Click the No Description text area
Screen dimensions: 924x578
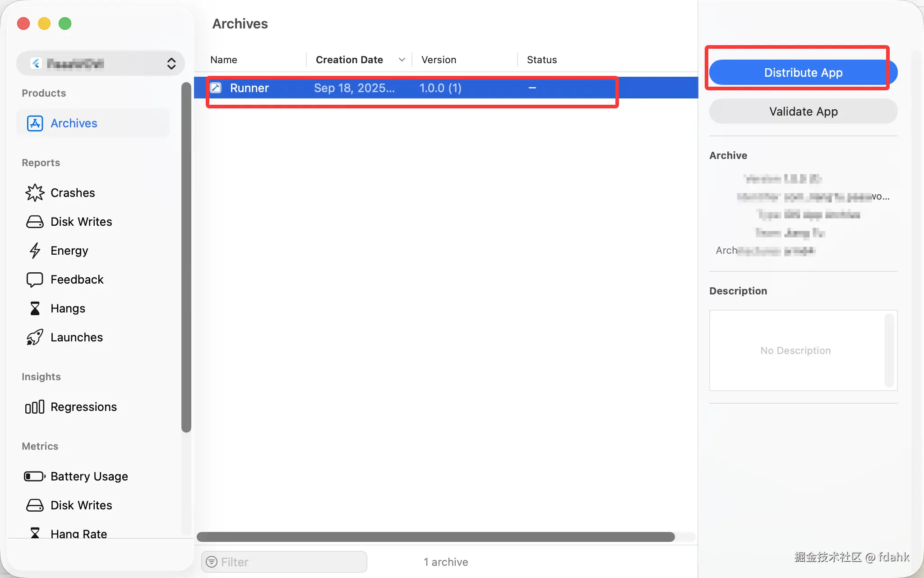point(795,350)
